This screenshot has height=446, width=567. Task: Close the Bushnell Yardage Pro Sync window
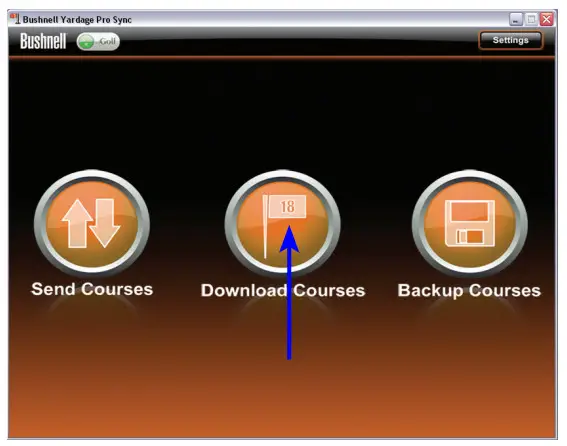[x=547, y=19]
